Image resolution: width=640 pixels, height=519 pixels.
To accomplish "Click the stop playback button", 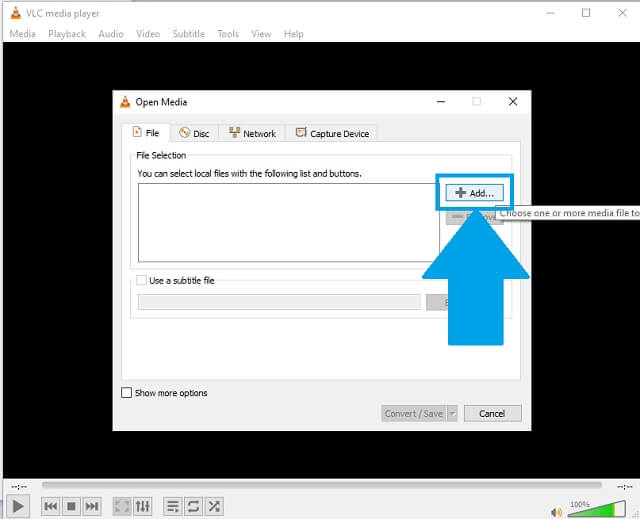I will point(71,507).
